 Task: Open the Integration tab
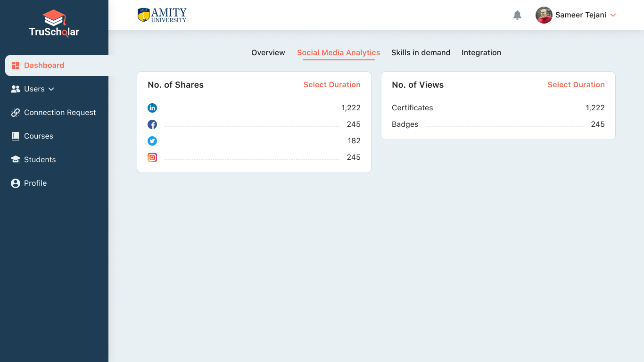pos(481,53)
